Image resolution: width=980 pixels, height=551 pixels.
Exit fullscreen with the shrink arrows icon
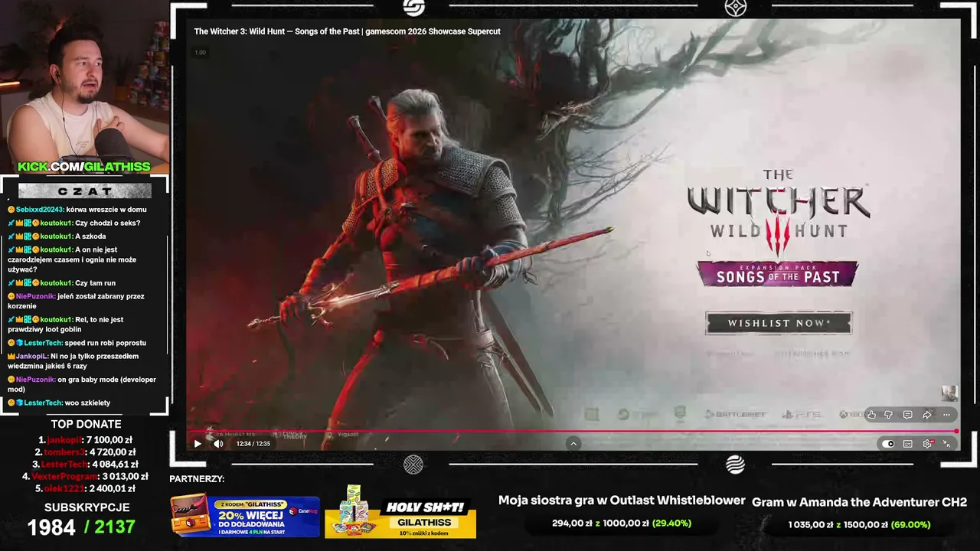947,444
